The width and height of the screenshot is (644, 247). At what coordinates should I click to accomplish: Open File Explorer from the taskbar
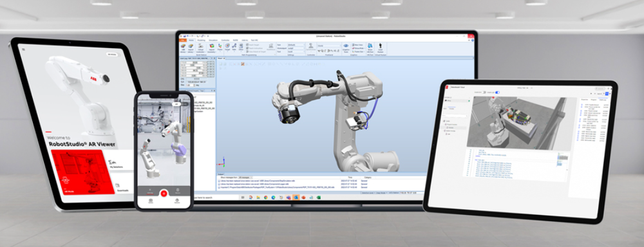(258, 197)
